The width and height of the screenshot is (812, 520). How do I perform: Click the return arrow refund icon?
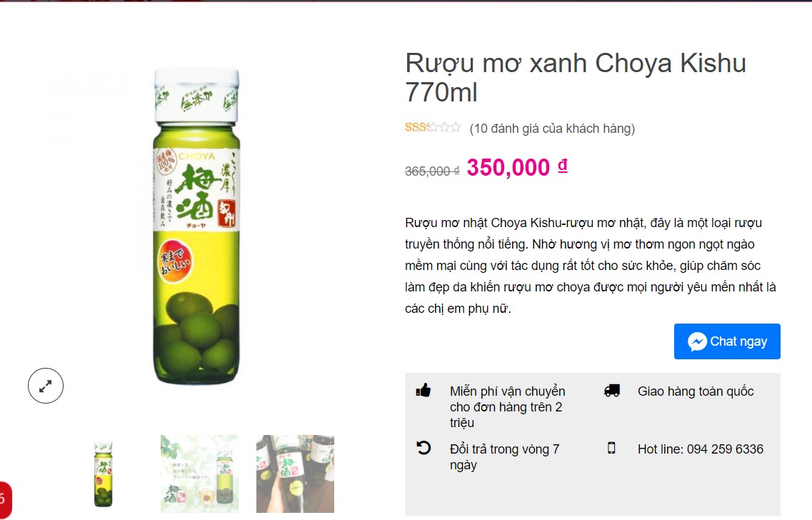coord(423,447)
